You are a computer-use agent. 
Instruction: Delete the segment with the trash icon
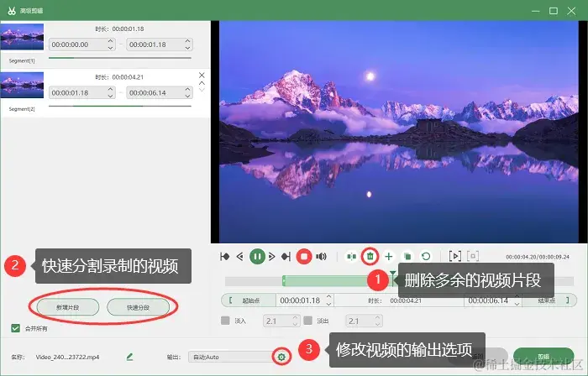click(x=370, y=257)
